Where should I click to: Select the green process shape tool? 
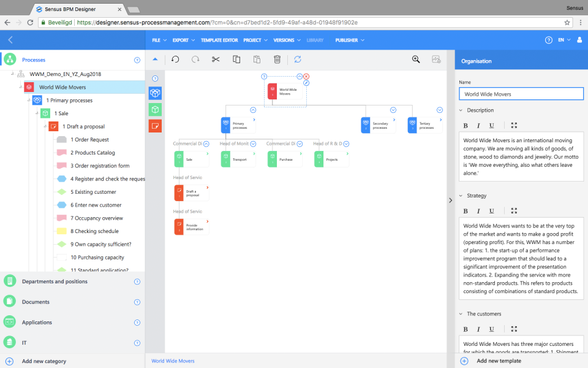[x=155, y=110]
